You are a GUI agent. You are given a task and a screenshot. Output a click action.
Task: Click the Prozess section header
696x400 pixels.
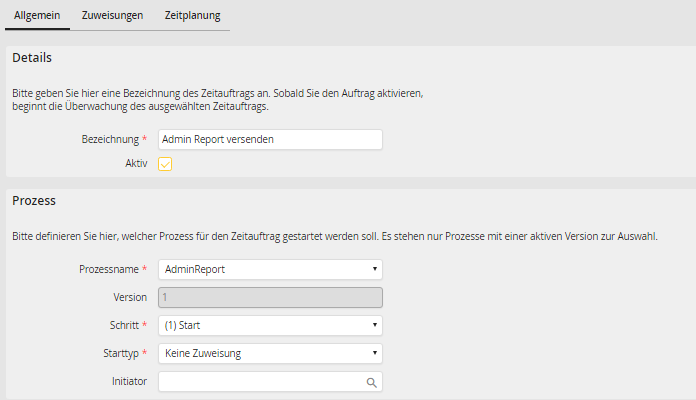coord(34,201)
